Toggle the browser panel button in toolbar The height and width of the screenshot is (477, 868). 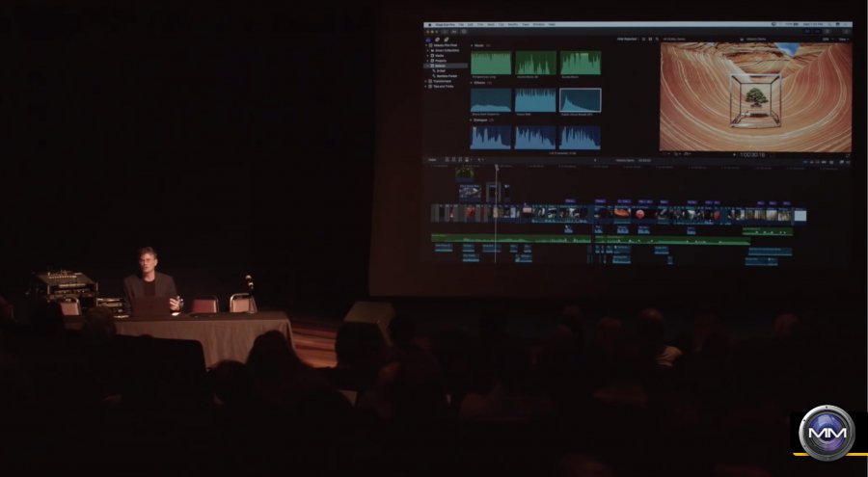[x=807, y=32]
